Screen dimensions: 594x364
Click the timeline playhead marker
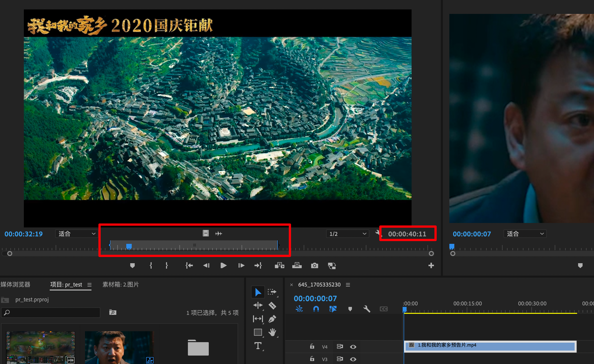tap(404, 310)
